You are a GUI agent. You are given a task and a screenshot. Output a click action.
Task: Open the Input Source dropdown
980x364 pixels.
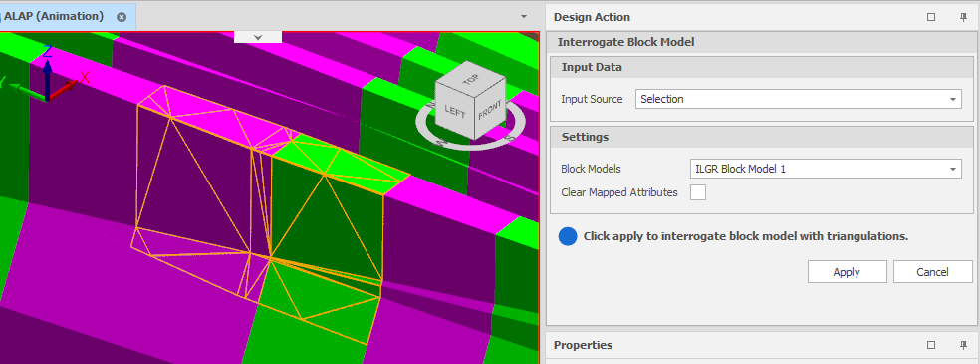tap(798, 99)
